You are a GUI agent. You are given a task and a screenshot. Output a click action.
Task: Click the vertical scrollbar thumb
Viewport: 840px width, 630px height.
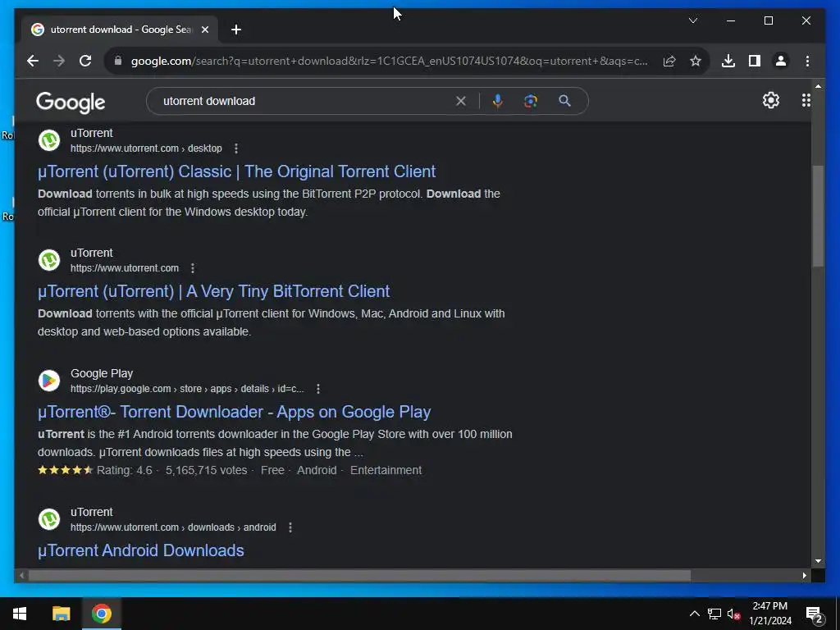(818, 216)
